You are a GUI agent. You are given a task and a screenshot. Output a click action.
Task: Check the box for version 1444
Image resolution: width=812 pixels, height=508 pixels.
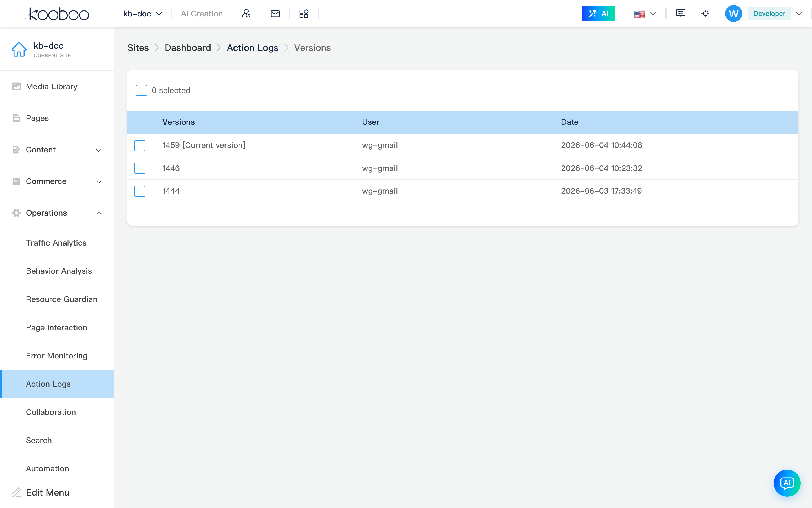[x=140, y=191]
